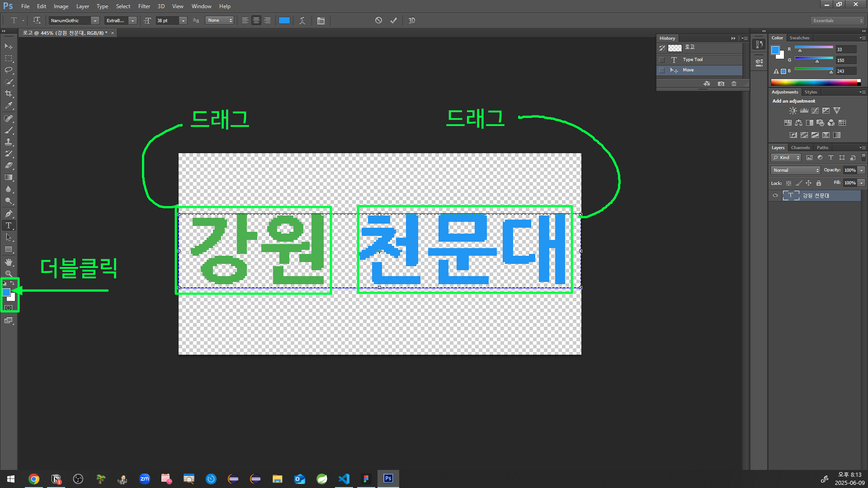
Task: Select the Brush tool
Action: click(9, 130)
